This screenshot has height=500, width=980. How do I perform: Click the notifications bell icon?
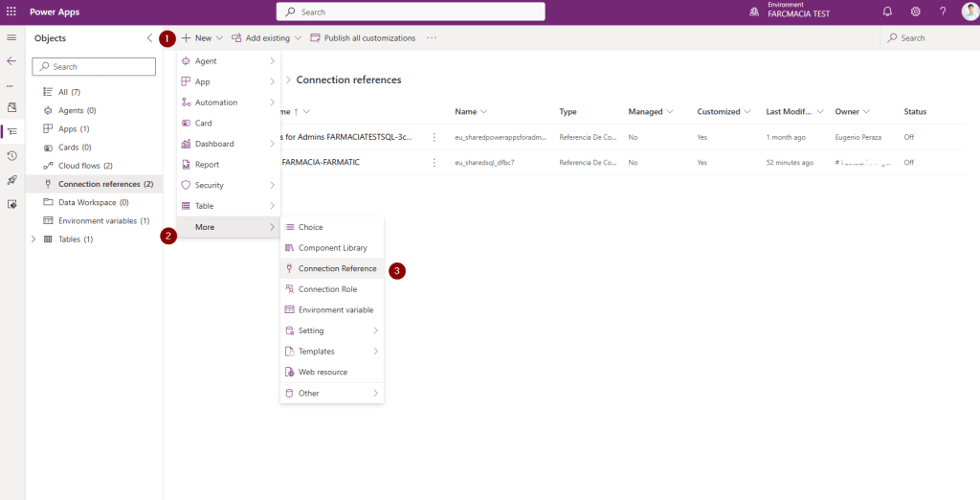887,11
